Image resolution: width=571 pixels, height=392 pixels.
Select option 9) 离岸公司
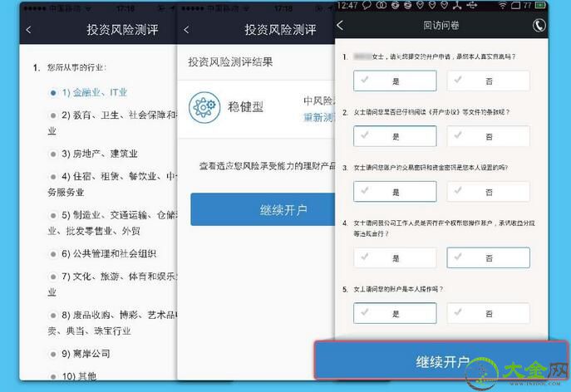80,354
